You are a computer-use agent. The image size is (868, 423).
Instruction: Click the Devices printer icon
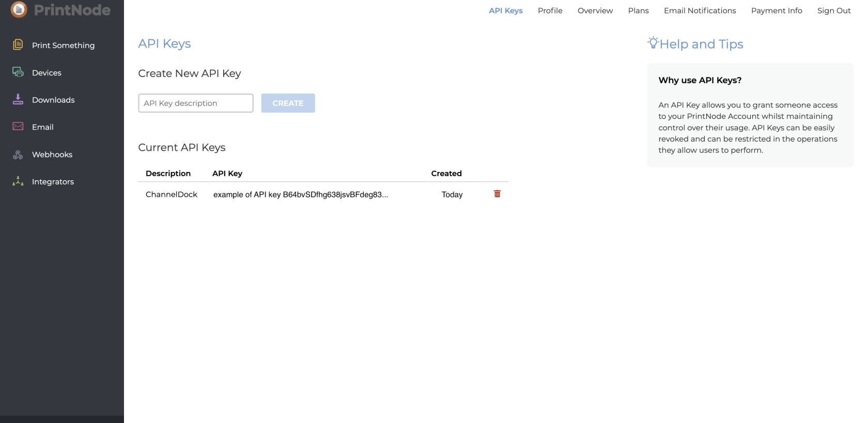pos(18,72)
